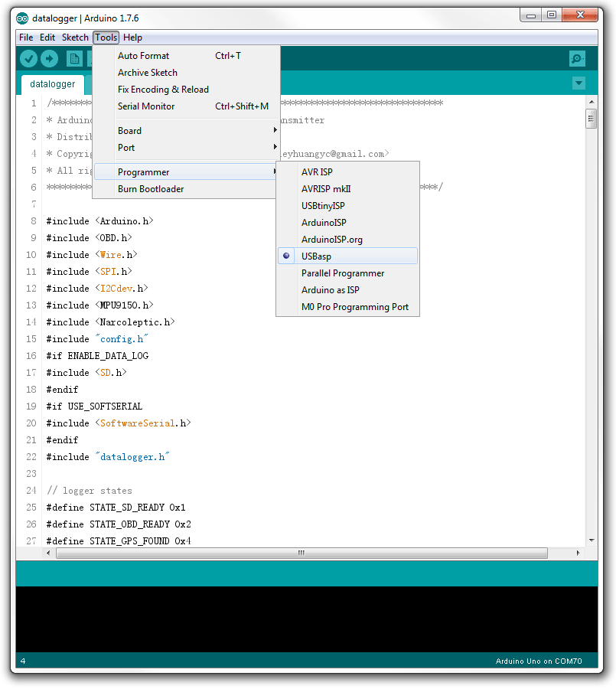Expand the Board submenu
The width and height of the screenshot is (616, 689).
[187, 131]
